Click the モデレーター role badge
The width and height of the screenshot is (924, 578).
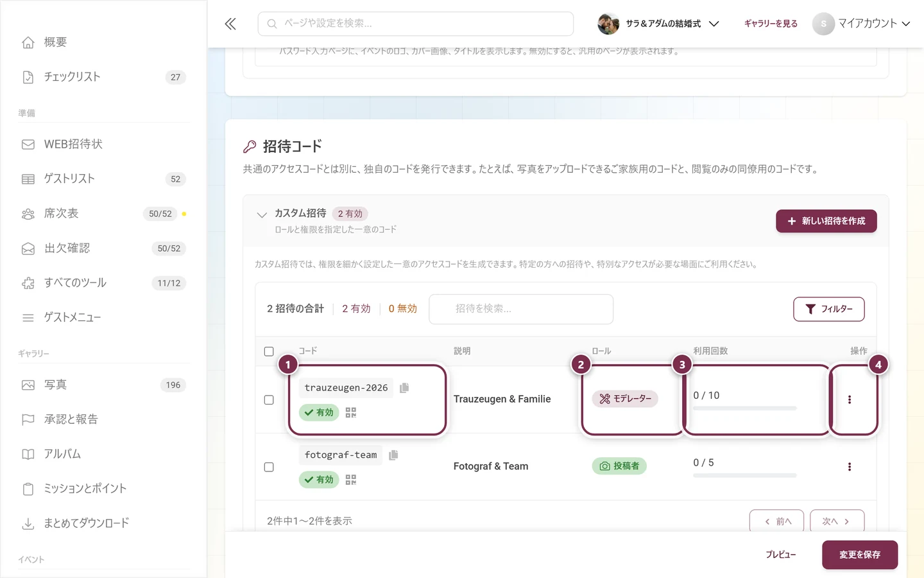tap(625, 399)
